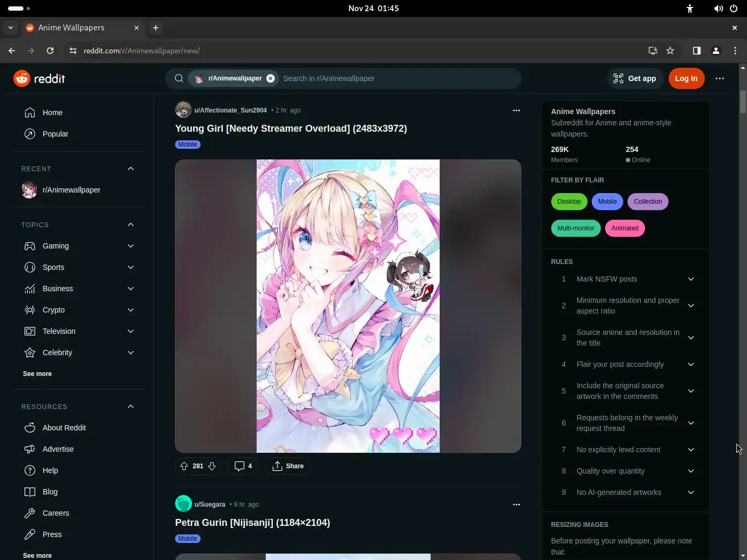747x560 pixels.
Task: Click the gamepad Gaming icon
Action: coord(30,246)
